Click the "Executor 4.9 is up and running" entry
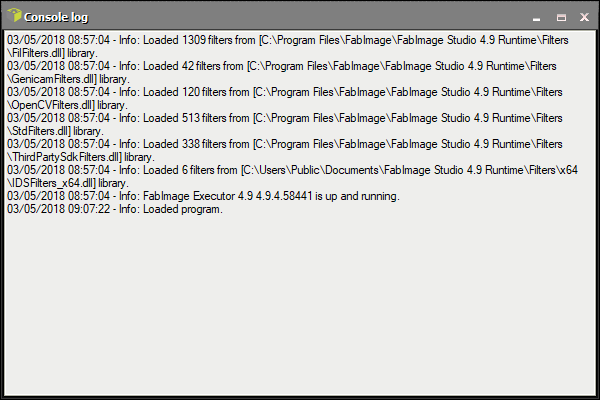The image size is (600, 400). click(203, 196)
